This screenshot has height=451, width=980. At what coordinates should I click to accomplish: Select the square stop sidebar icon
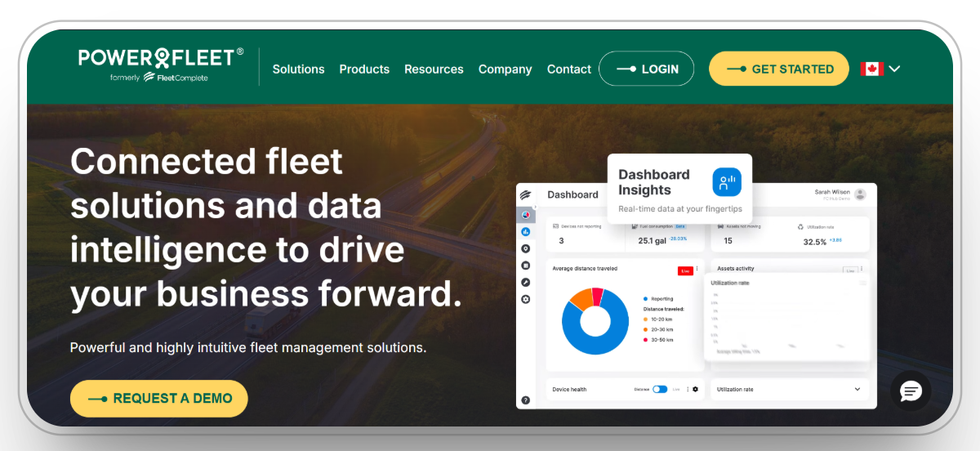(526, 266)
